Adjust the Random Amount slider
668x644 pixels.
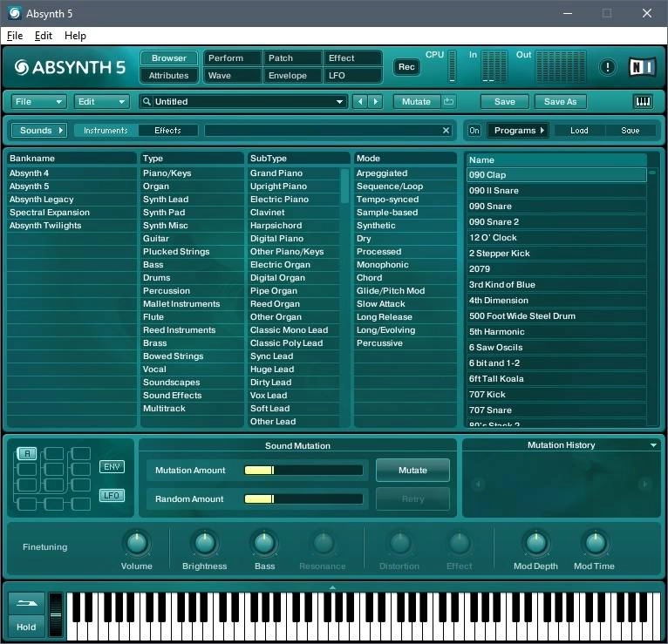(x=303, y=498)
